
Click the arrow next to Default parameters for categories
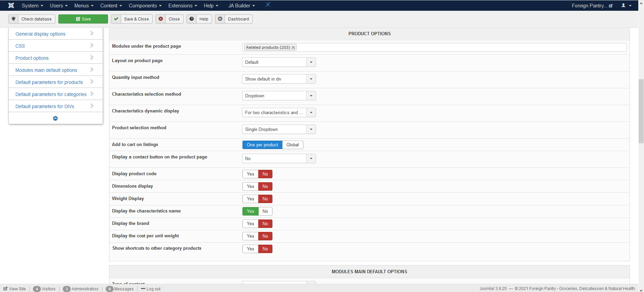[92, 94]
